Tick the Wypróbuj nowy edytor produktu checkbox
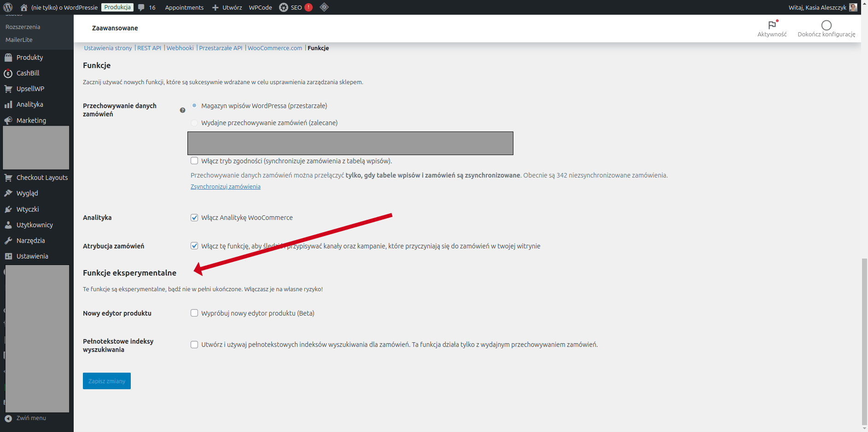Viewport: 868px width, 432px height. 194,313
